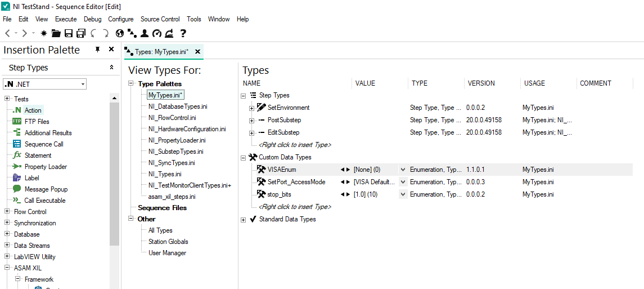Open the Source Control menu
This screenshot has width=644, height=289.
point(160,19)
